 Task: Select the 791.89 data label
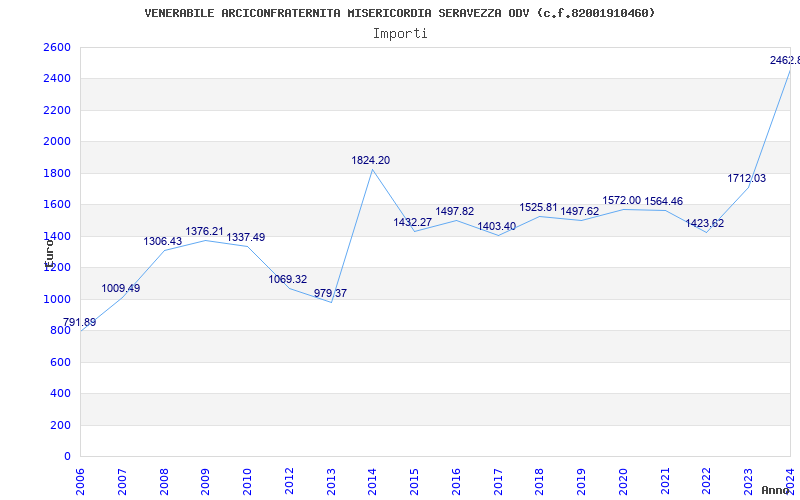point(80,322)
